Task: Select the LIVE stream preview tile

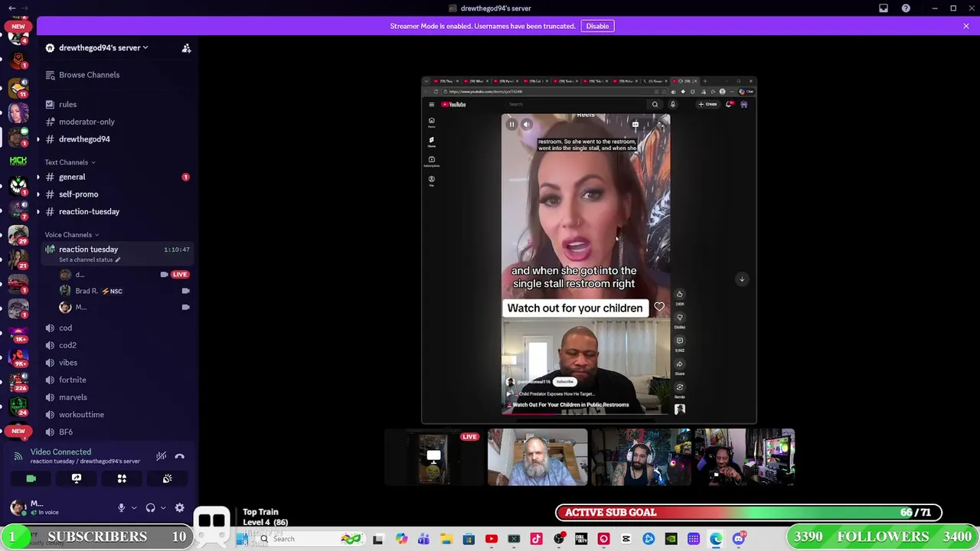Action: [x=434, y=457]
